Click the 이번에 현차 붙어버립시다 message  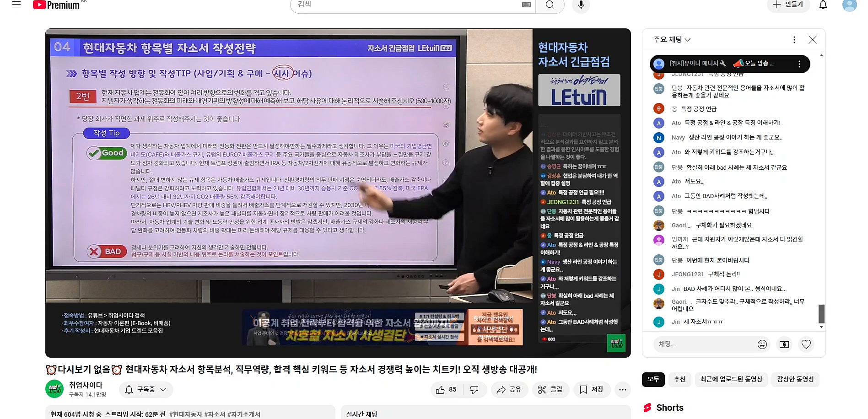pos(718,260)
